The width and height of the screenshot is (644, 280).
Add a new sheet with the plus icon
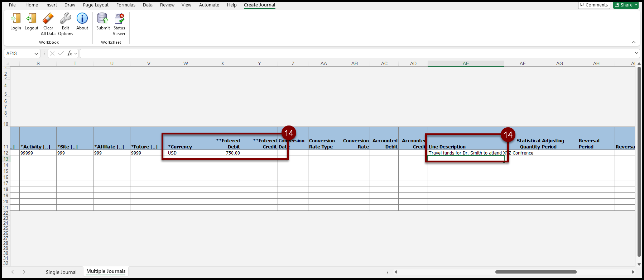(147, 272)
